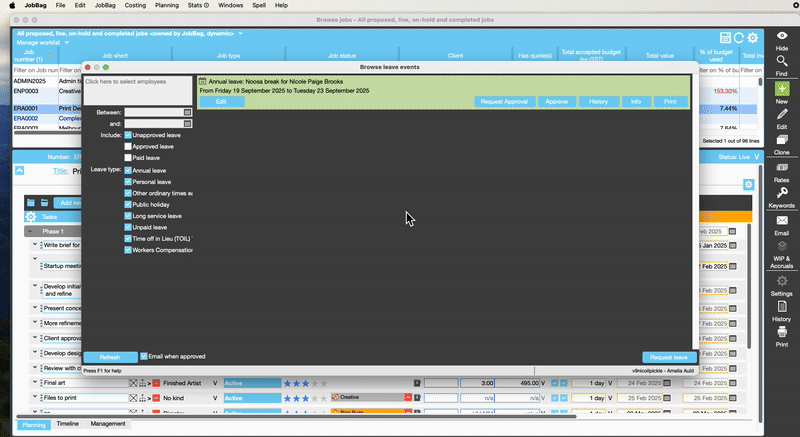Open Find magnifier tool in sidebar

click(782, 61)
